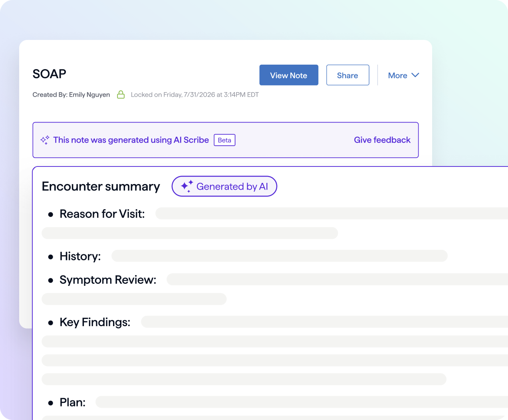Click the green lock icon

pos(121,95)
